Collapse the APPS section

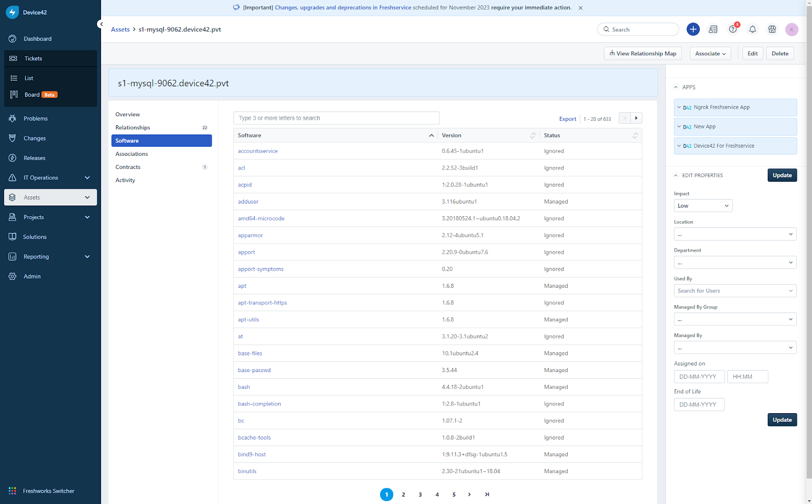click(676, 87)
